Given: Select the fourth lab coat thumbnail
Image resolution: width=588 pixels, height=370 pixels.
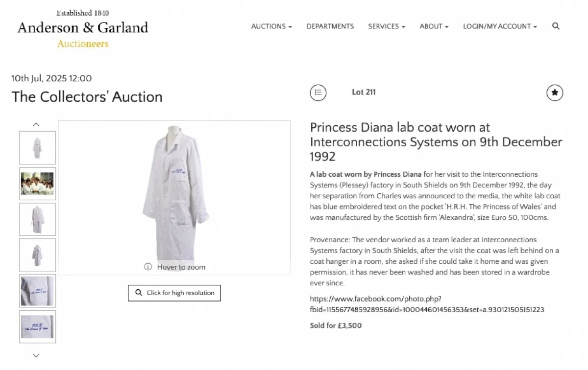Looking at the screenshot, I should (38, 255).
